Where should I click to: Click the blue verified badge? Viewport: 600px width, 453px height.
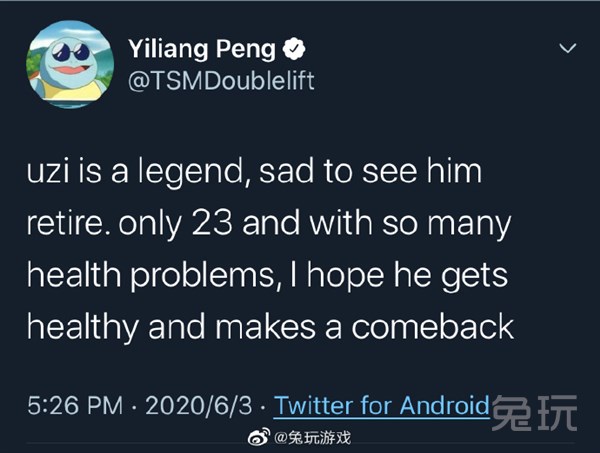(297, 47)
